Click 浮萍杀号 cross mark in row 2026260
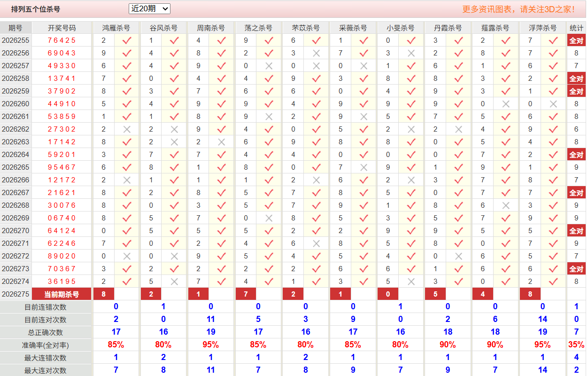 [x=553, y=104]
